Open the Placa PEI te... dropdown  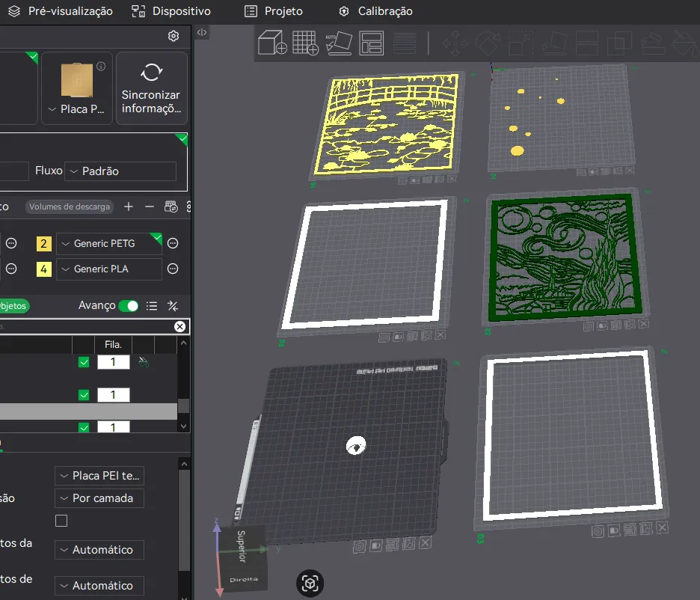click(x=99, y=476)
